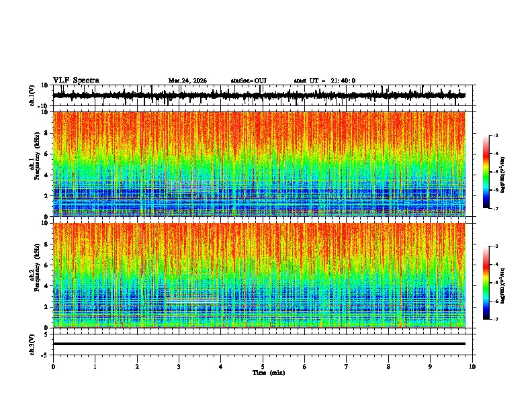The image size is (532, 411).
Task: Click time axis tick label "8"
Action: tap(388, 367)
